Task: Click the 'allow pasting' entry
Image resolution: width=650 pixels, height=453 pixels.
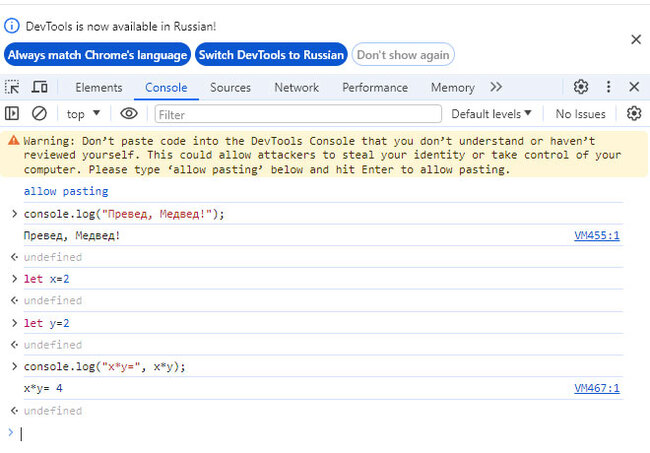Action: (66, 191)
